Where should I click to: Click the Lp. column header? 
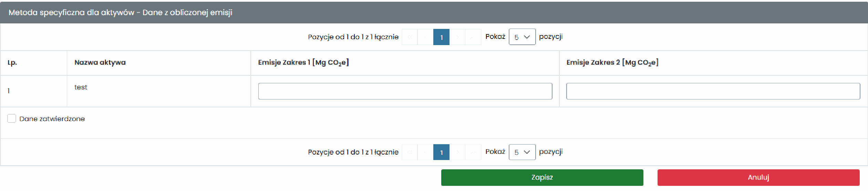pyautogui.click(x=12, y=63)
